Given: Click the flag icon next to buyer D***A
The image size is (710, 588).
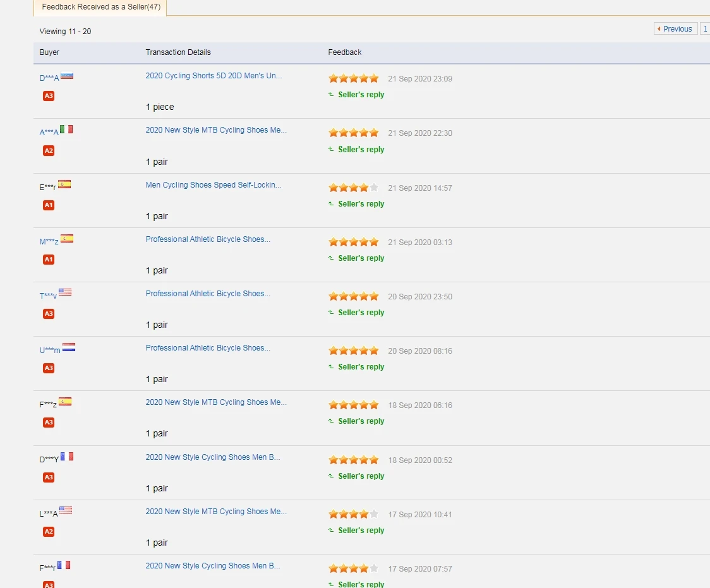Looking at the screenshot, I should coord(67,76).
